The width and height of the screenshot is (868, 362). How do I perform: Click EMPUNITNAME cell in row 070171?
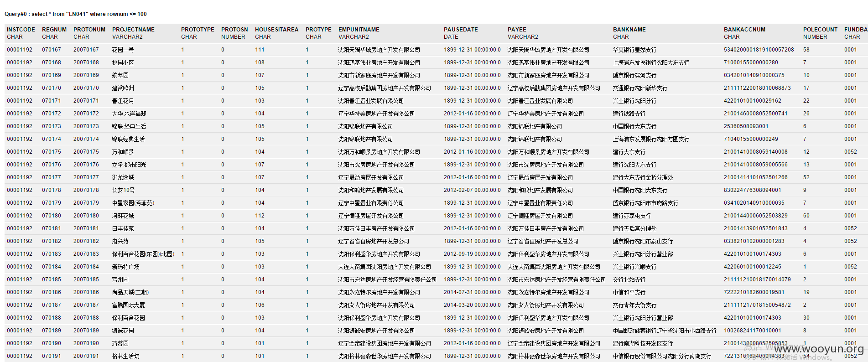371,101
